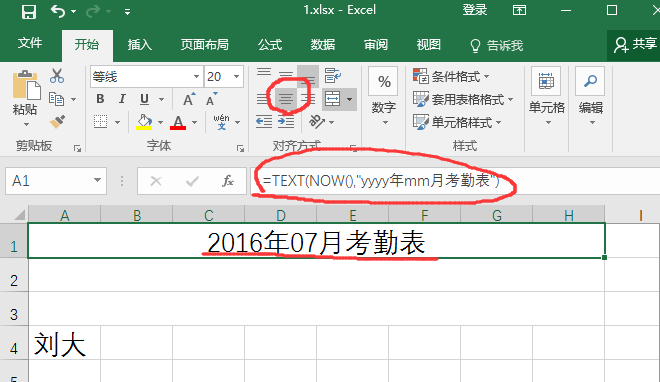Click the Cancel X formula icon
The image size is (660, 382).
(156, 181)
